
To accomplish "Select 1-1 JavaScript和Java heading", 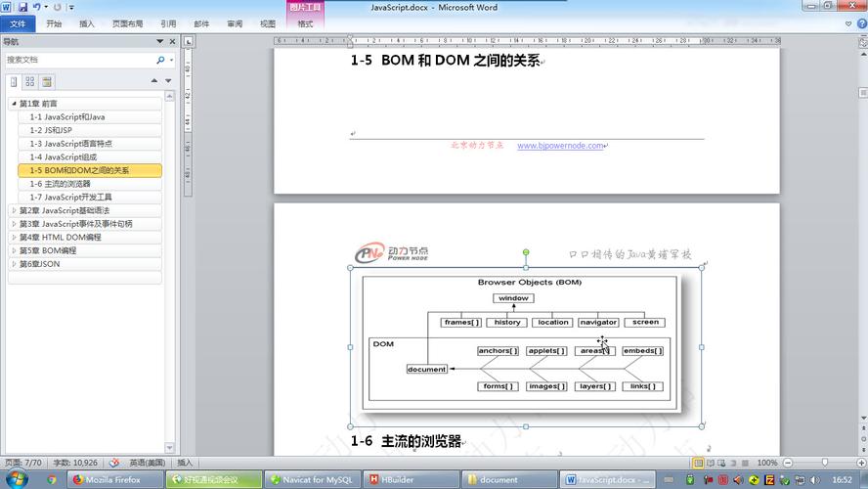I will coord(90,116).
